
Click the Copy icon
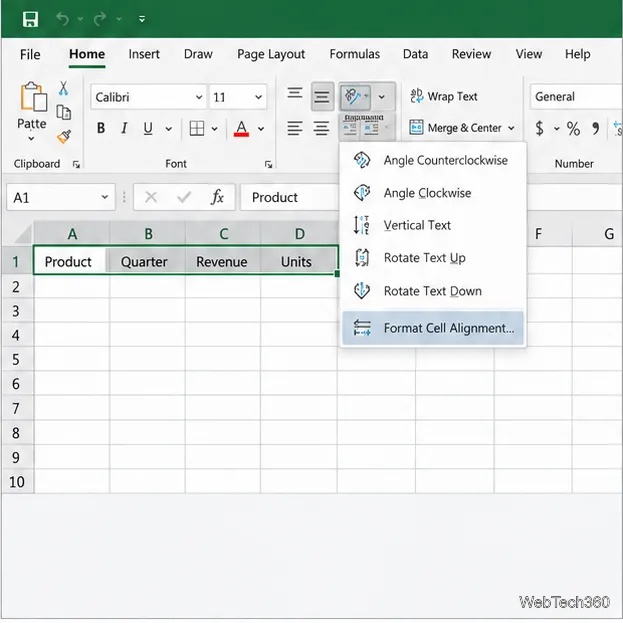coord(64,112)
